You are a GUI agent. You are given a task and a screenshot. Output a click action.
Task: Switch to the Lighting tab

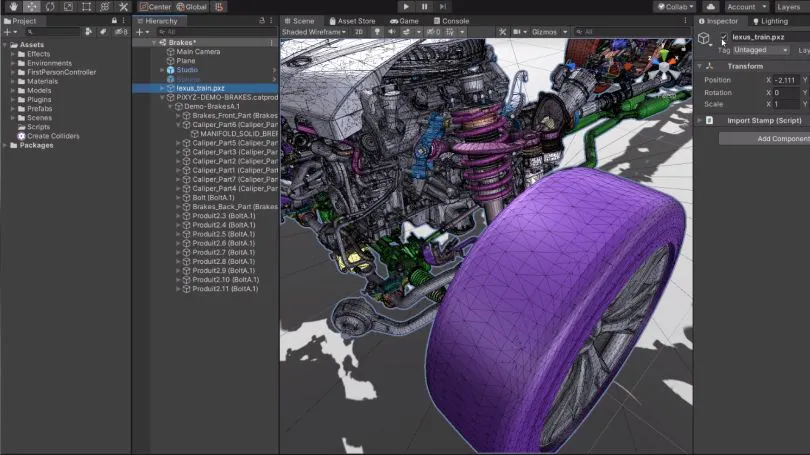point(770,21)
